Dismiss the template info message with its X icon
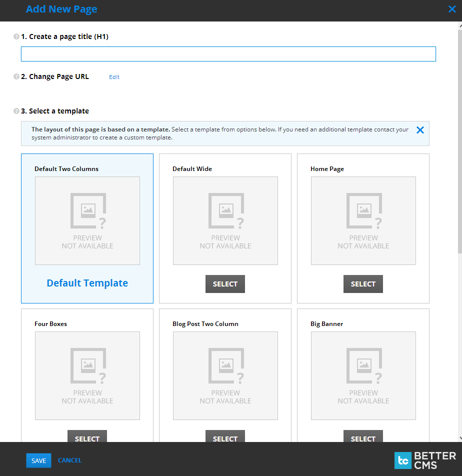462x476 pixels. tap(420, 130)
